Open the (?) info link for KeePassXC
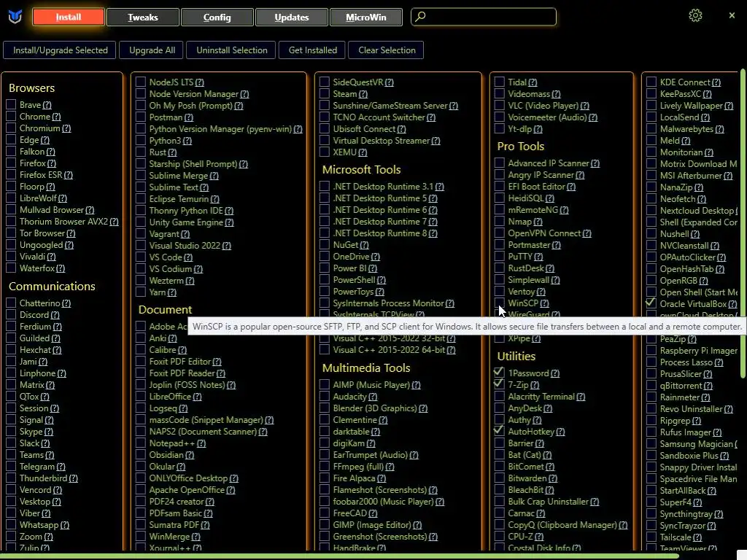 707,94
